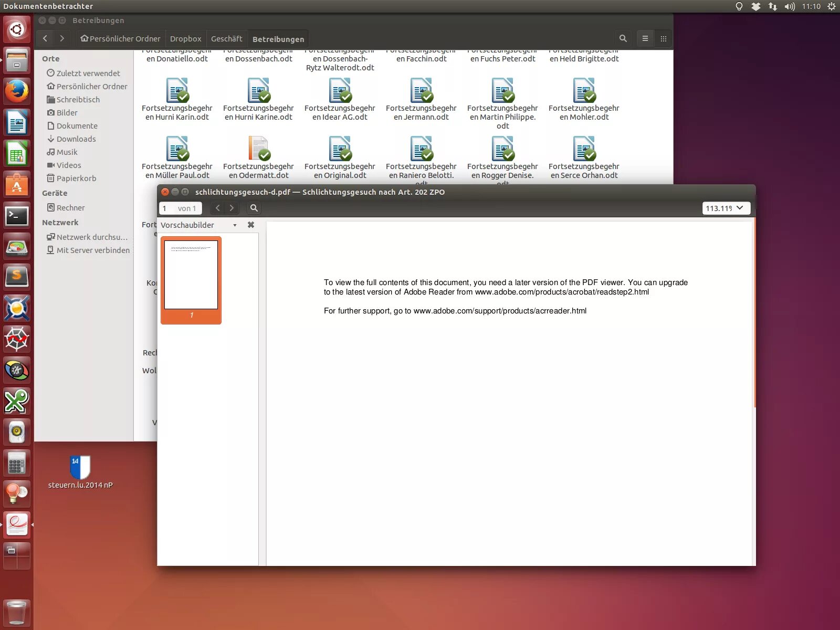Open Downloads in the Orte sidebar
This screenshot has height=630, width=840.
(76, 139)
